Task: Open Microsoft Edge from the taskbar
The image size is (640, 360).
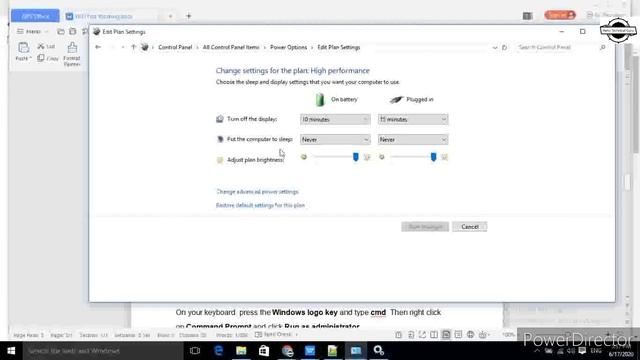Action: point(218,351)
